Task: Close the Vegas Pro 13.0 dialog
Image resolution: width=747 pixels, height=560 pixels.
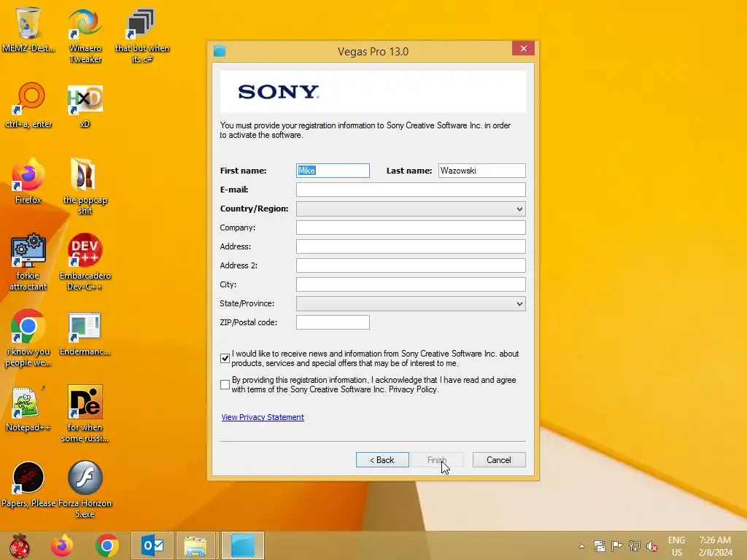Action: coord(523,49)
